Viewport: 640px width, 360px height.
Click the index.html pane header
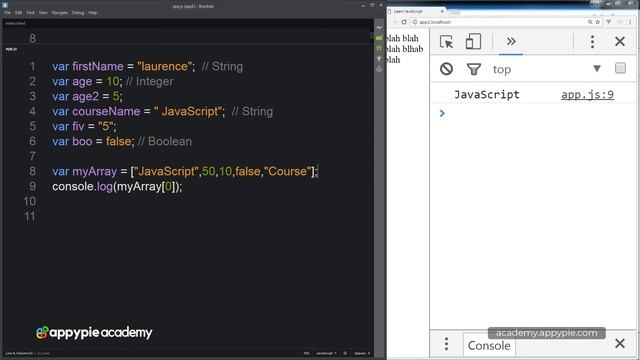tap(16, 23)
